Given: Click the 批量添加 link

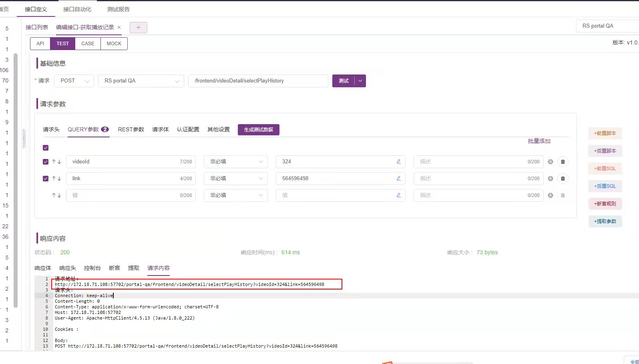Looking at the screenshot, I should click(539, 141).
